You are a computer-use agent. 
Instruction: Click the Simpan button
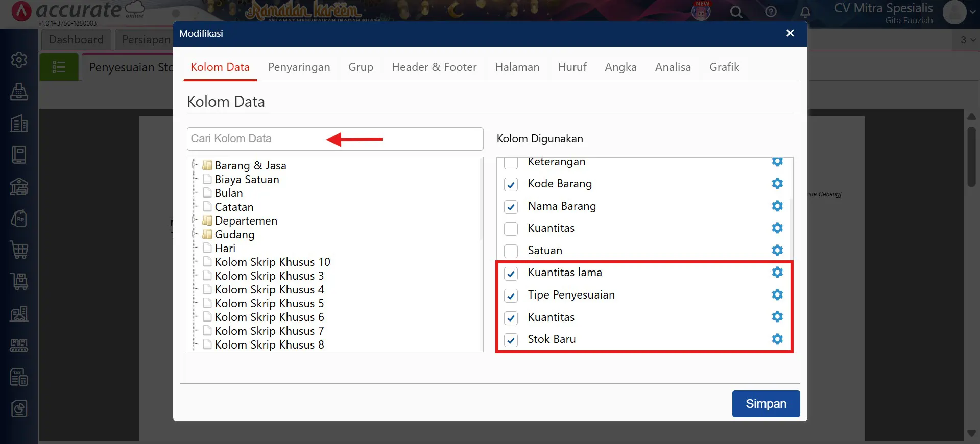(766, 404)
